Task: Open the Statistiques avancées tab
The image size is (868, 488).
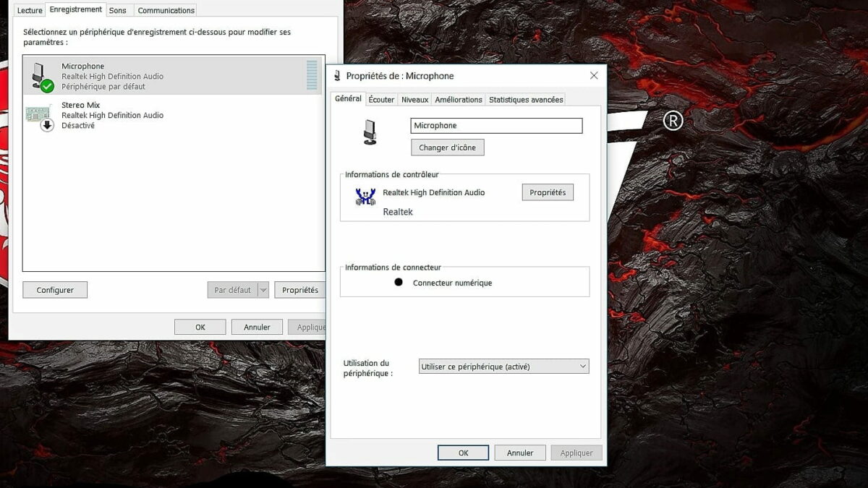Action: pos(525,100)
